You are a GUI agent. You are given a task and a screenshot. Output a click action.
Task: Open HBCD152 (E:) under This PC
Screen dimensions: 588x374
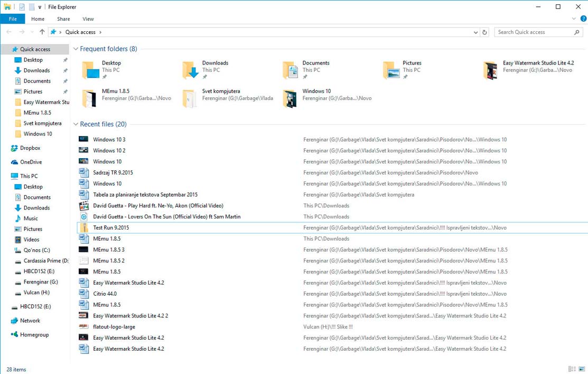coord(39,271)
